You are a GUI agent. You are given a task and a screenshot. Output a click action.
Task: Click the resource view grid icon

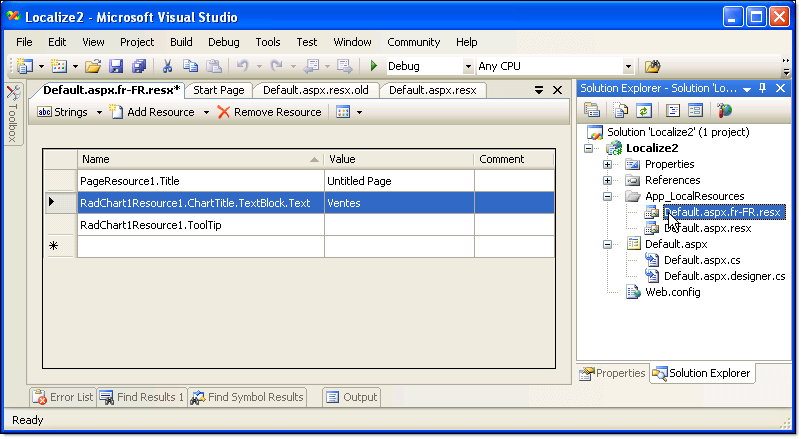pyautogui.click(x=343, y=112)
